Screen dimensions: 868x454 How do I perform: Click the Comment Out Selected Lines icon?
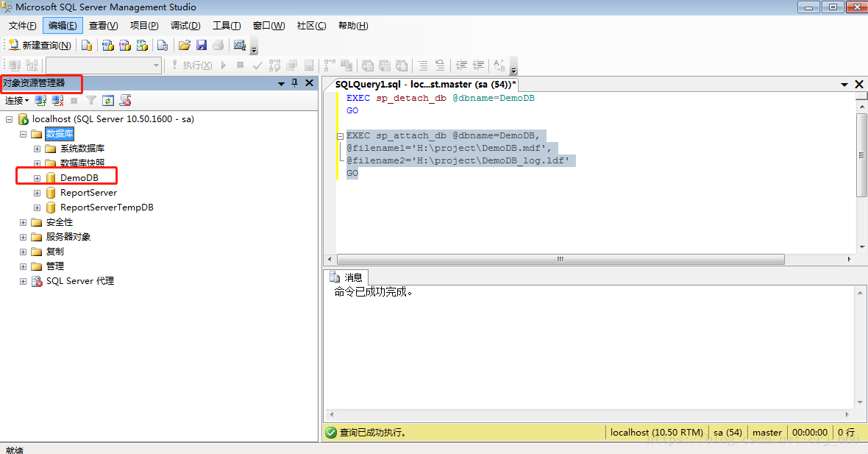pyautogui.click(x=423, y=65)
